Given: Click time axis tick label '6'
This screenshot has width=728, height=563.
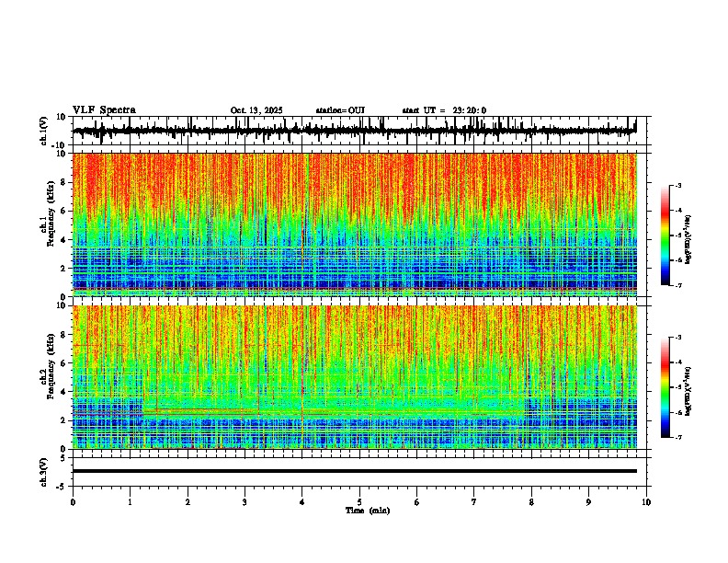Looking at the screenshot, I should 417,502.
